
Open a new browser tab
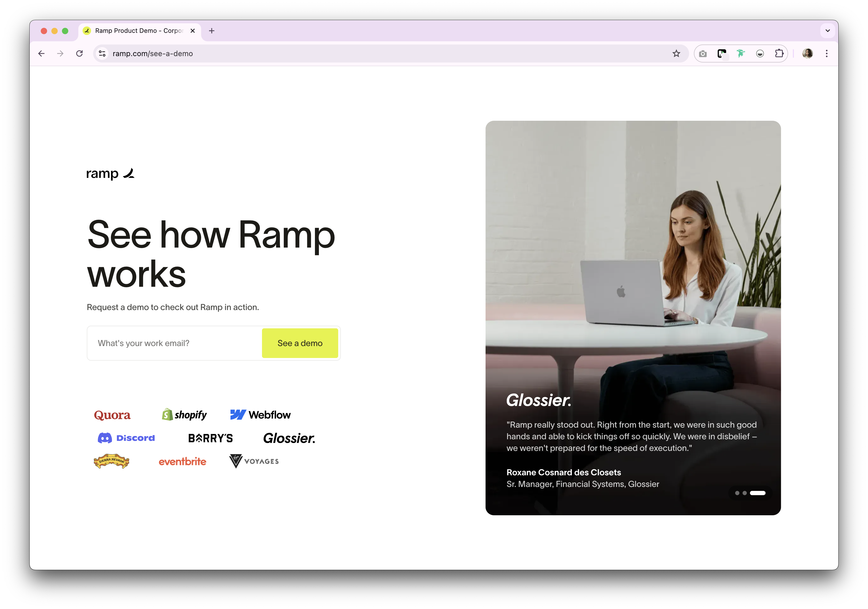[212, 31]
